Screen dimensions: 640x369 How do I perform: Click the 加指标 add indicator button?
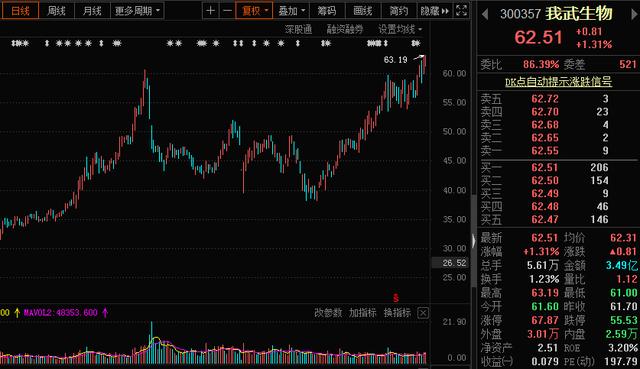[x=362, y=313]
